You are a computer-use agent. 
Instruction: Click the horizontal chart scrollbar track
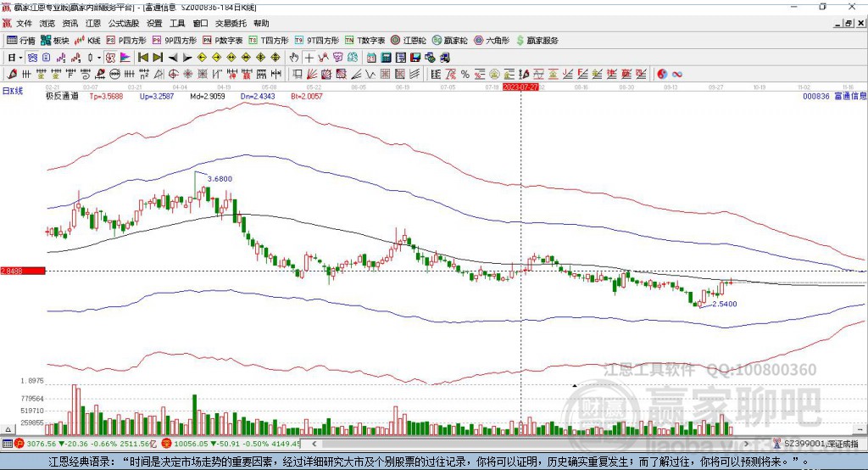click(x=531, y=444)
